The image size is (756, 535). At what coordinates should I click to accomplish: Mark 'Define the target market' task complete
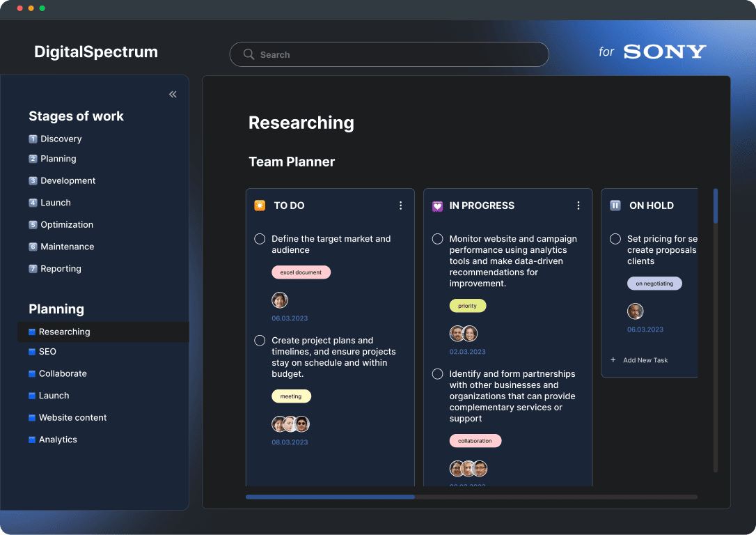(260, 239)
